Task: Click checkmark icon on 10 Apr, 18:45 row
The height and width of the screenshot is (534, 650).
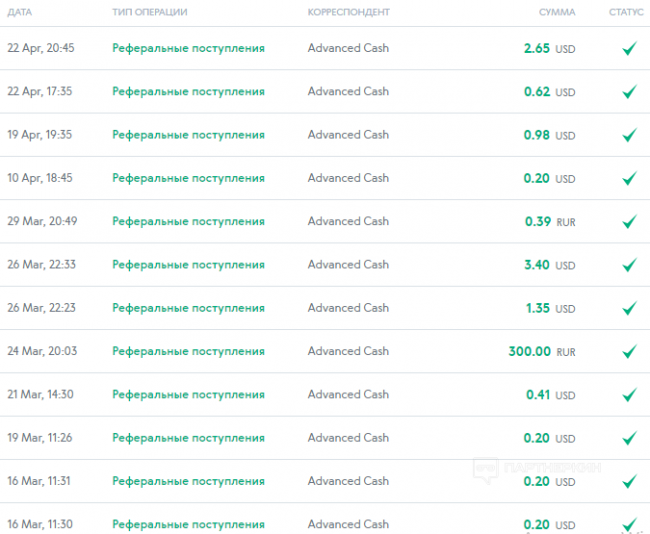Action: click(x=629, y=178)
